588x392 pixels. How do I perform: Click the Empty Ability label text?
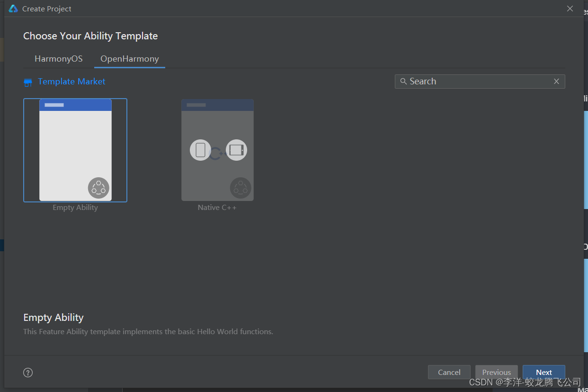[75, 208]
